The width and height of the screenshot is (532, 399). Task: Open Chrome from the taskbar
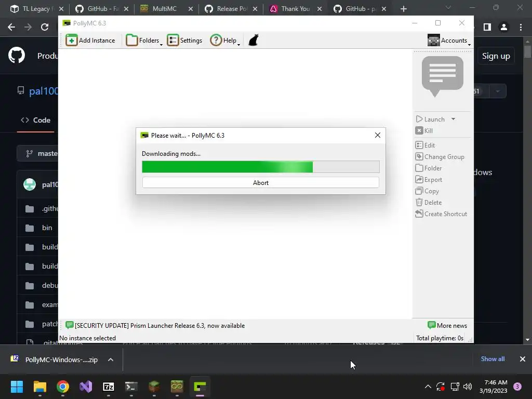click(x=63, y=387)
